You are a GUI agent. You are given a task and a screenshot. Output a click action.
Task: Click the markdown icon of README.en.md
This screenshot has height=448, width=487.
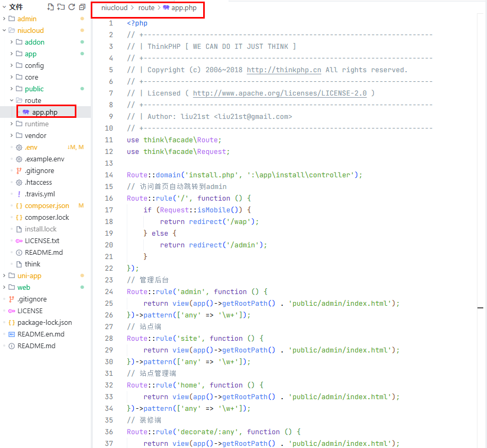tap(12, 334)
